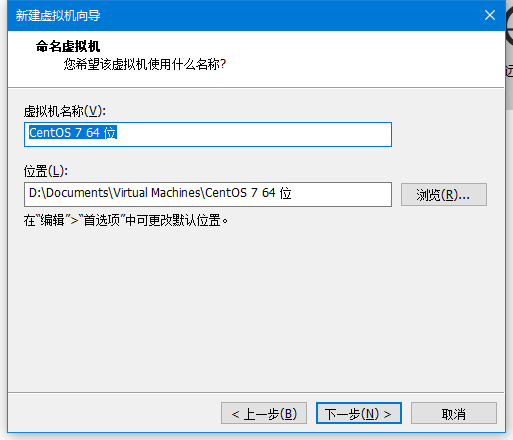Click the 虚拟机名称(V): label
The width and height of the screenshot is (513, 440).
(65, 111)
